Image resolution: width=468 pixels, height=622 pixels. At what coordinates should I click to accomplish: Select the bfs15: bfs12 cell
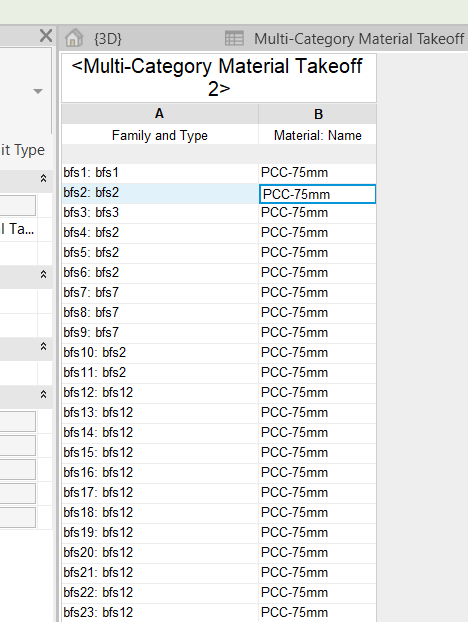tap(160, 453)
